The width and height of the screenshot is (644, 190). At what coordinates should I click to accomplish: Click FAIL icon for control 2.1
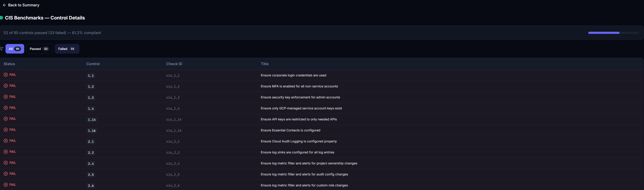(x=6, y=141)
